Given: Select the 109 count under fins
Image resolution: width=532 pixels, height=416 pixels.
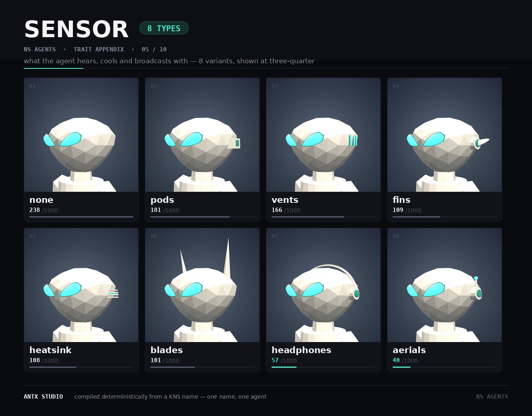Looking at the screenshot, I should [398, 210].
